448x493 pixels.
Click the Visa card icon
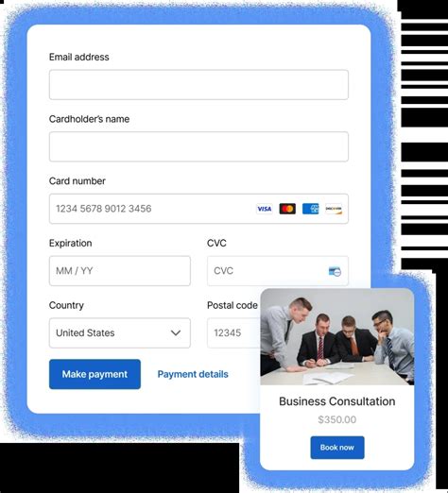(265, 209)
